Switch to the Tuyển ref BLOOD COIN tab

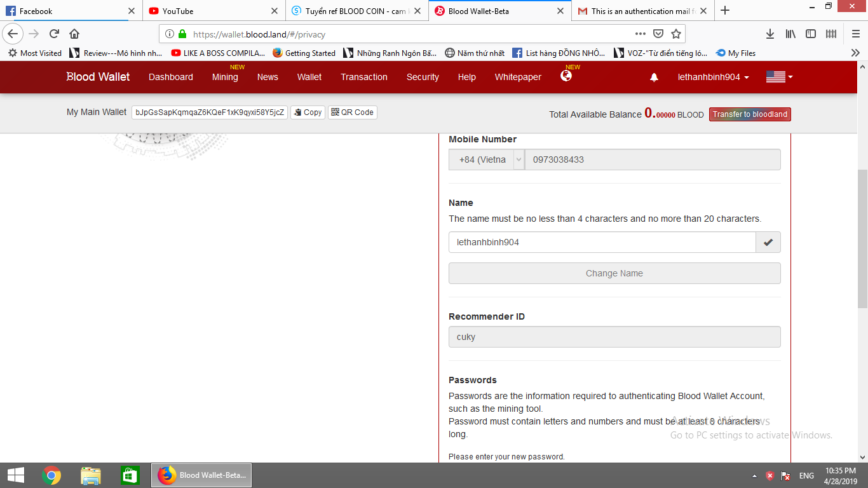click(x=357, y=11)
